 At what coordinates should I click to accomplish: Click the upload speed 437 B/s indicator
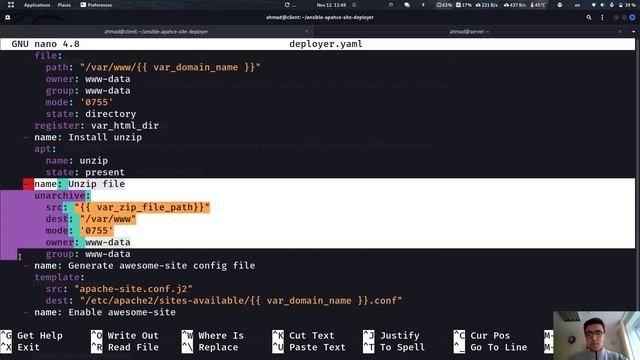tap(515, 5)
